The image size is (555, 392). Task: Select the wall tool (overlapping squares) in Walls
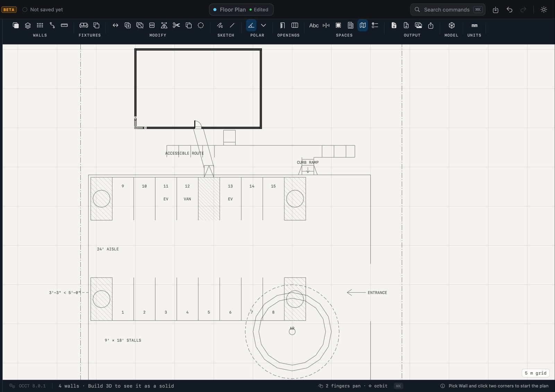pos(16,25)
